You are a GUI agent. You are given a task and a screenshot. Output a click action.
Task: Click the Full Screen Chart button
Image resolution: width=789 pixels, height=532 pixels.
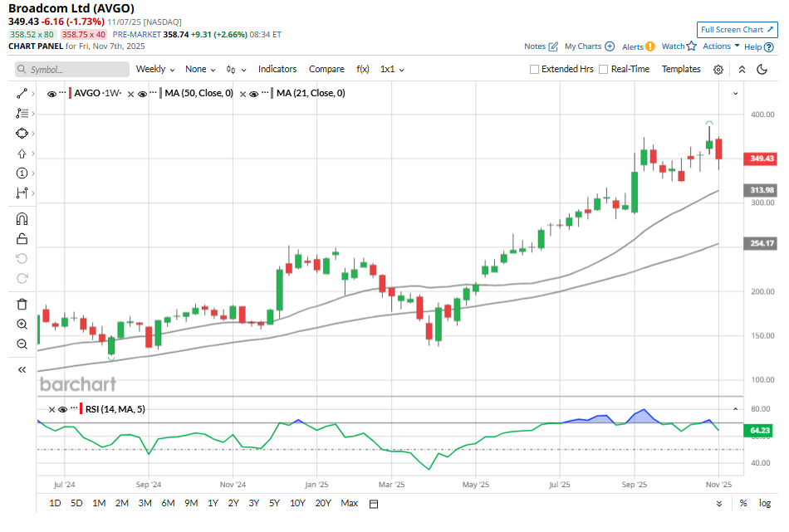(x=737, y=30)
